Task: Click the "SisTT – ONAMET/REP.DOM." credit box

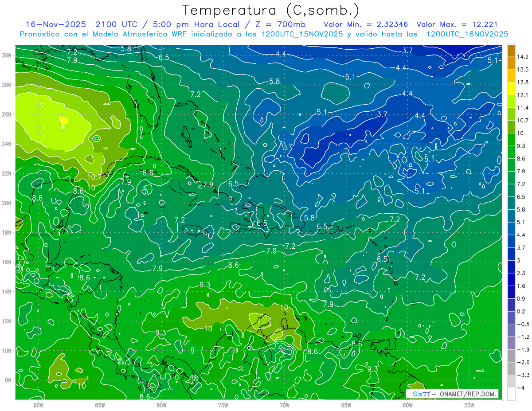Action: (x=452, y=394)
